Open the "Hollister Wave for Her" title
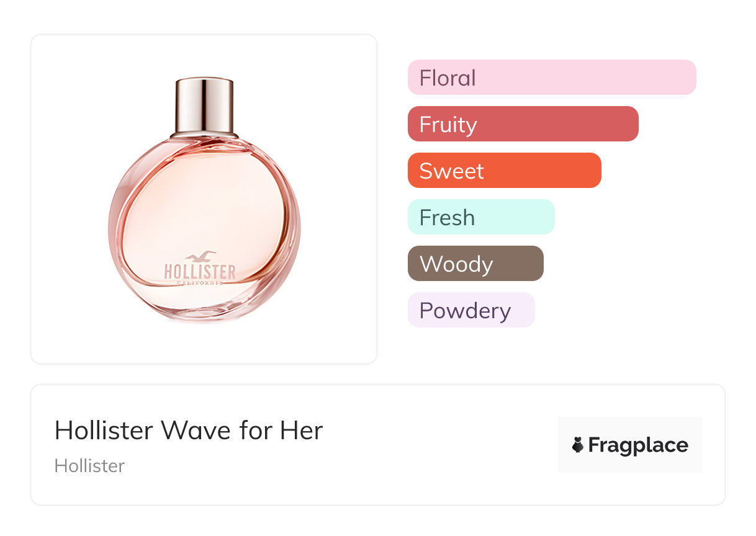756x536 pixels. [x=189, y=430]
